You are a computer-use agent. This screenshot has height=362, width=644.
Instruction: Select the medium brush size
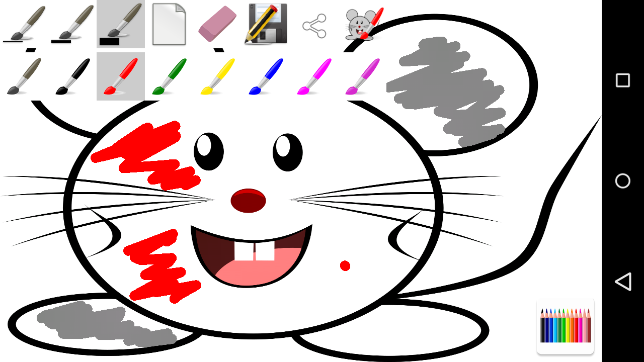(x=72, y=24)
